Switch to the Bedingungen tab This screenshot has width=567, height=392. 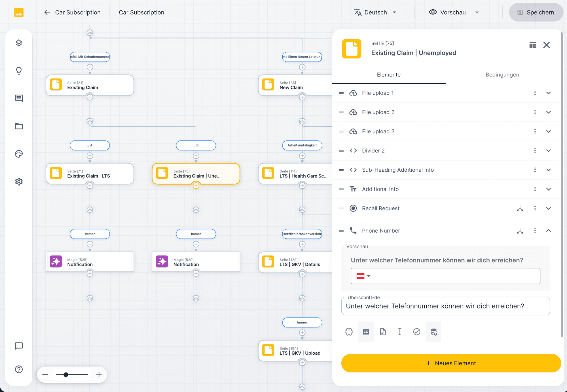tap(502, 75)
